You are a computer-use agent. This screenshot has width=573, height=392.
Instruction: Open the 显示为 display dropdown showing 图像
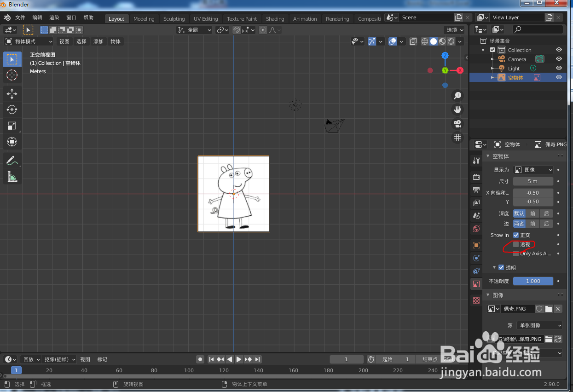[x=533, y=169]
